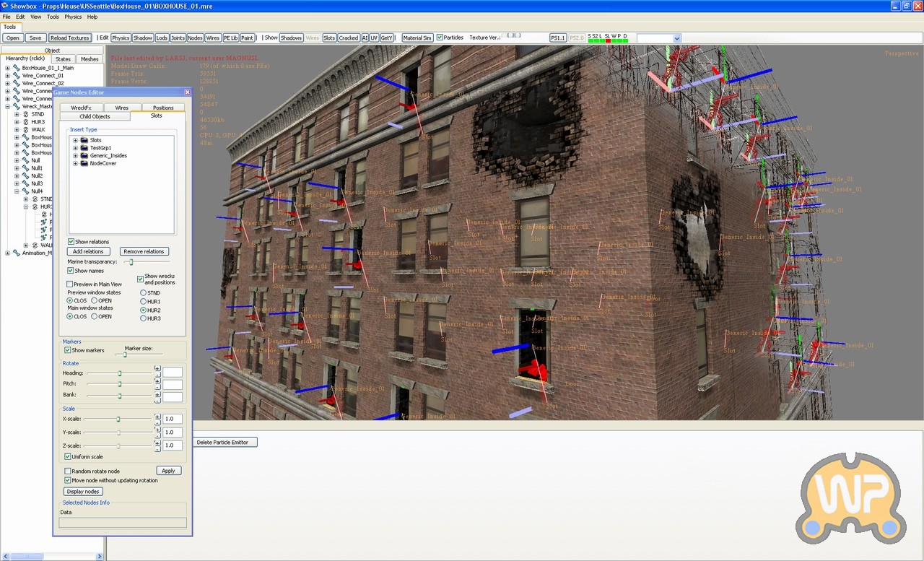Open the Physics menu
The width and height of the screenshot is (924, 561).
click(x=73, y=17)
